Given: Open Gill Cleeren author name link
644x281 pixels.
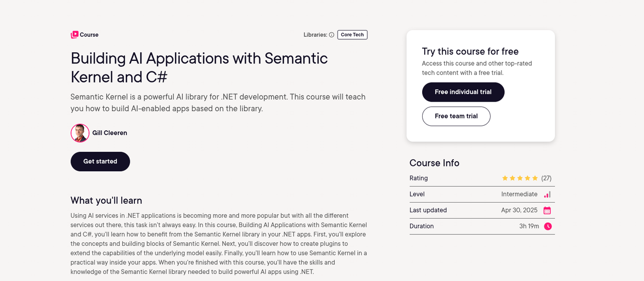Looking at the screenshot, I should point(110,133).
